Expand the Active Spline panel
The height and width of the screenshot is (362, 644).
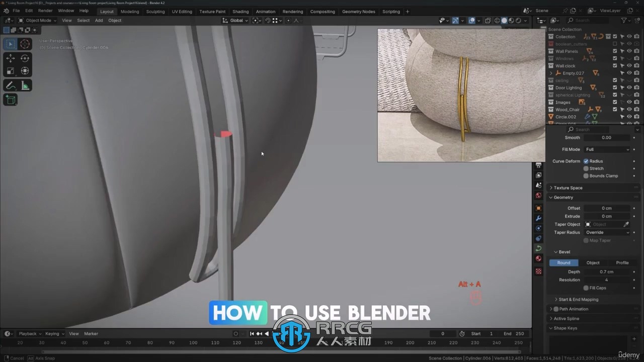pos(566,319)
